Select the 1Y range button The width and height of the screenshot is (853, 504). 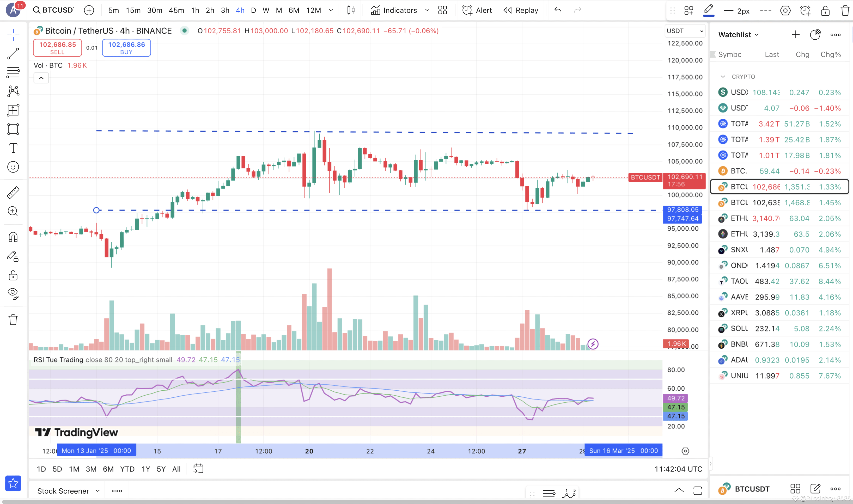tap(145, 469)
